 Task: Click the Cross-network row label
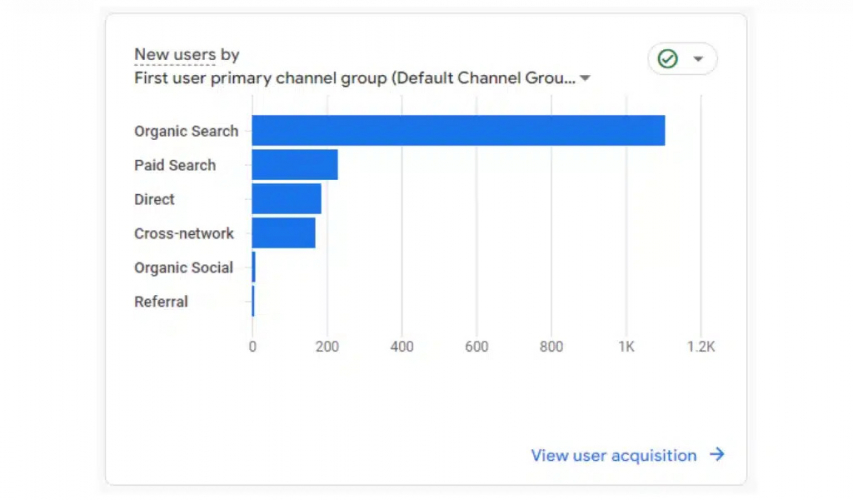[184, 233]
